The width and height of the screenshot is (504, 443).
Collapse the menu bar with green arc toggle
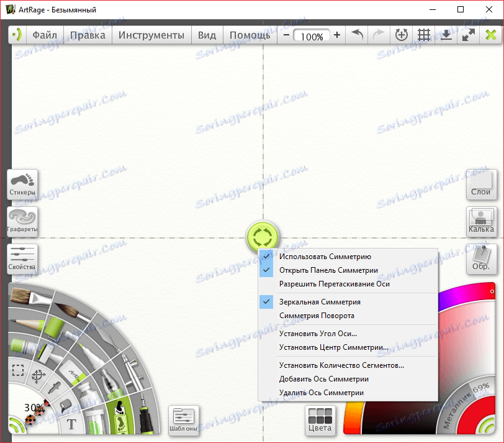pyautogui.click(x=17, y=35)
